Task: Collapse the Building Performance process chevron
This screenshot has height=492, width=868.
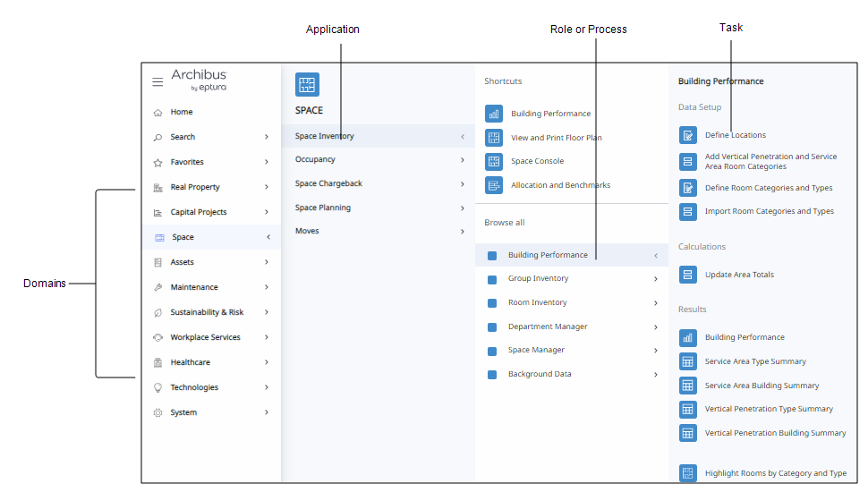Action: (x=656, y=256)
